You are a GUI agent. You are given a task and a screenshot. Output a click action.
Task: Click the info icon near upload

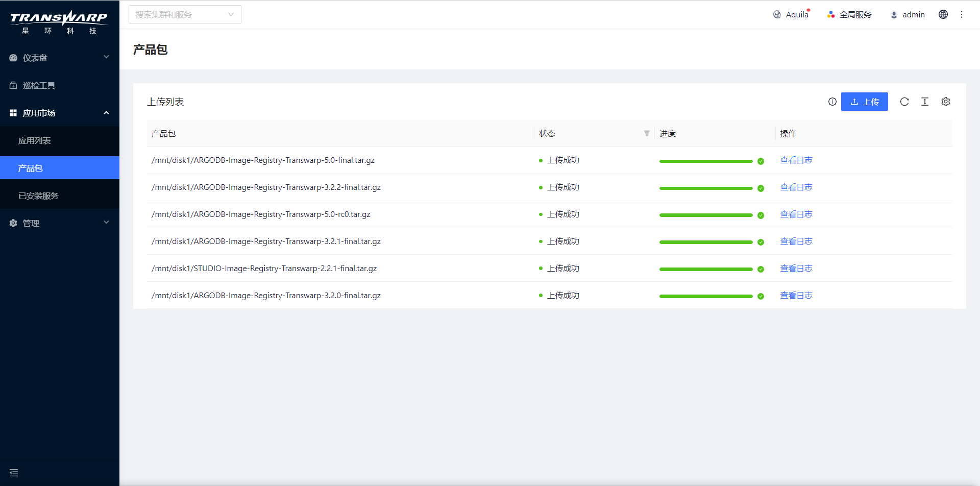pyautogui.click(x=832, y=102)
